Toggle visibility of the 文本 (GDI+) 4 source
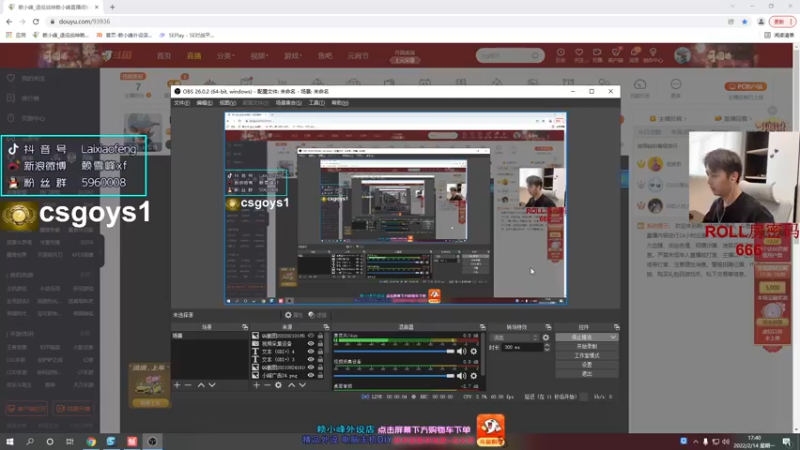Viewport: 800px width, 450px height. click(x=311, y=352)
